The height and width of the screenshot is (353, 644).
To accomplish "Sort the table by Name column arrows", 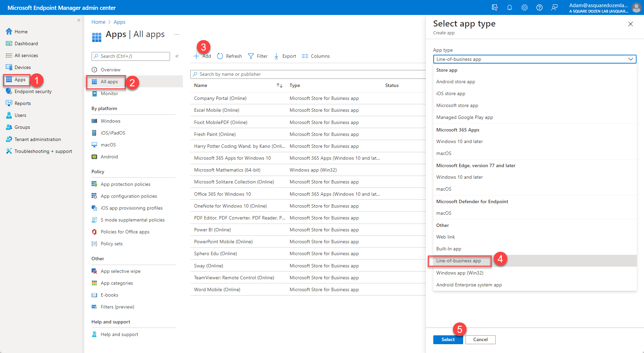I will 280,85.
